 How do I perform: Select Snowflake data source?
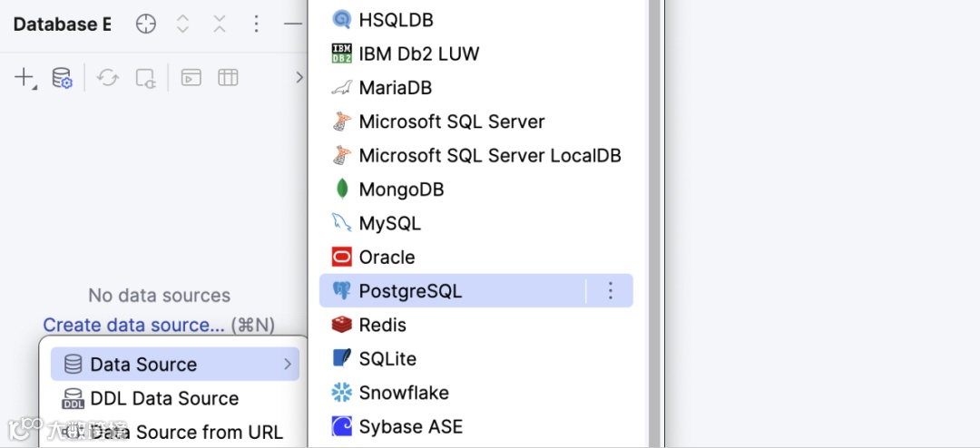(x=476, y=393)
